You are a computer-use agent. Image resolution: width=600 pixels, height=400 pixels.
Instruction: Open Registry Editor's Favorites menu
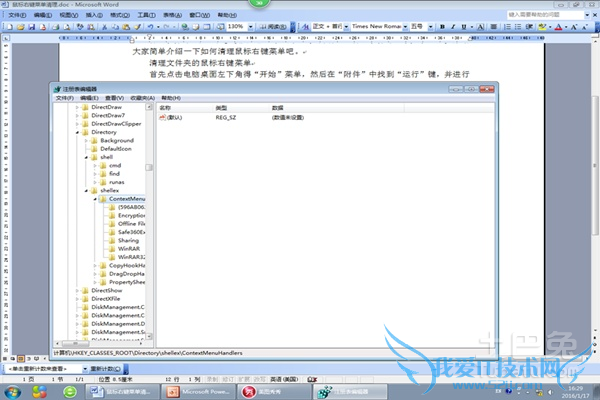click(143, 98)
